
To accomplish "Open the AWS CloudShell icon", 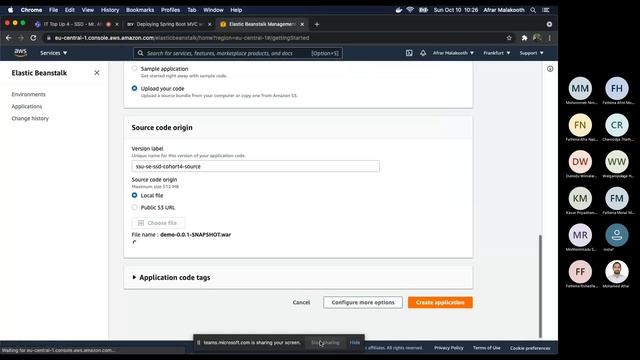I will [409, 53].
